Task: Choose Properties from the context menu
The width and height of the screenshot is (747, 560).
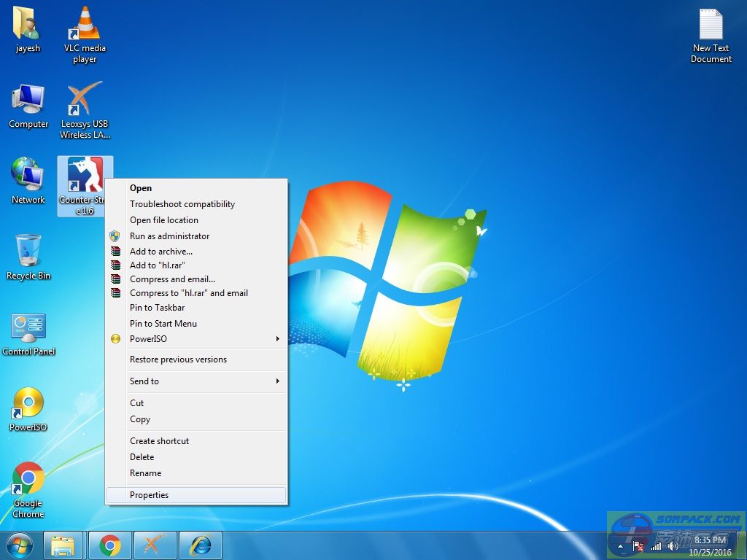Action: point(149,495)
